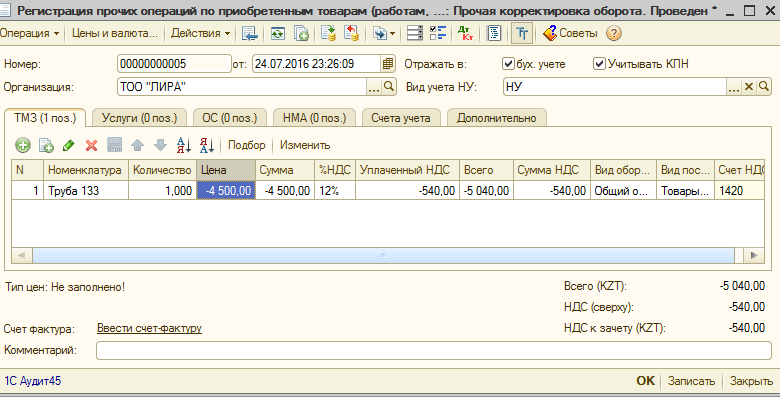The height and width of the screenshot is (398, 780).
Task: Click the unpost document icon with the red arrow
Action: point(351,33)
